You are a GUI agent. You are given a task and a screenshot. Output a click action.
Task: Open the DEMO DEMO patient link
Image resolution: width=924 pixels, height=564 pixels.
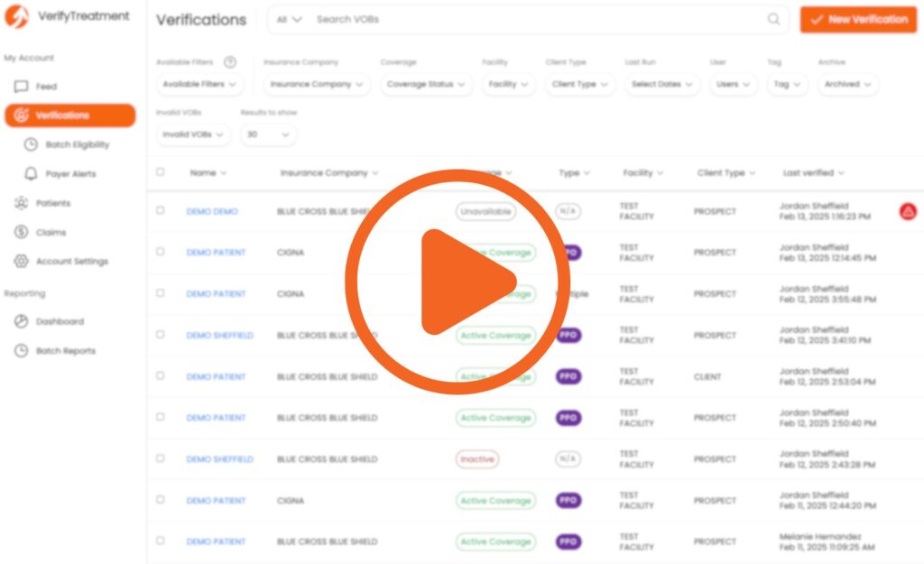[212, 211]
